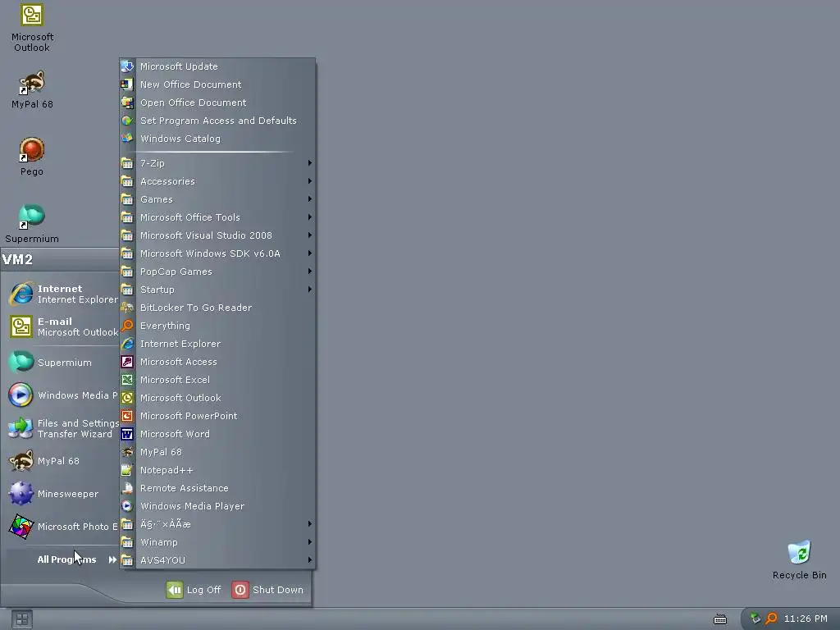Click the Everything search icon in the system tray
This screenshot has width=840, height=630.
771,619
